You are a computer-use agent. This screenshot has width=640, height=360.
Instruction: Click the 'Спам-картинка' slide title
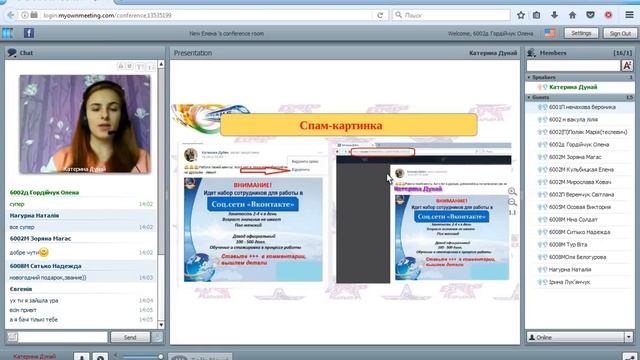pos(341,125)
